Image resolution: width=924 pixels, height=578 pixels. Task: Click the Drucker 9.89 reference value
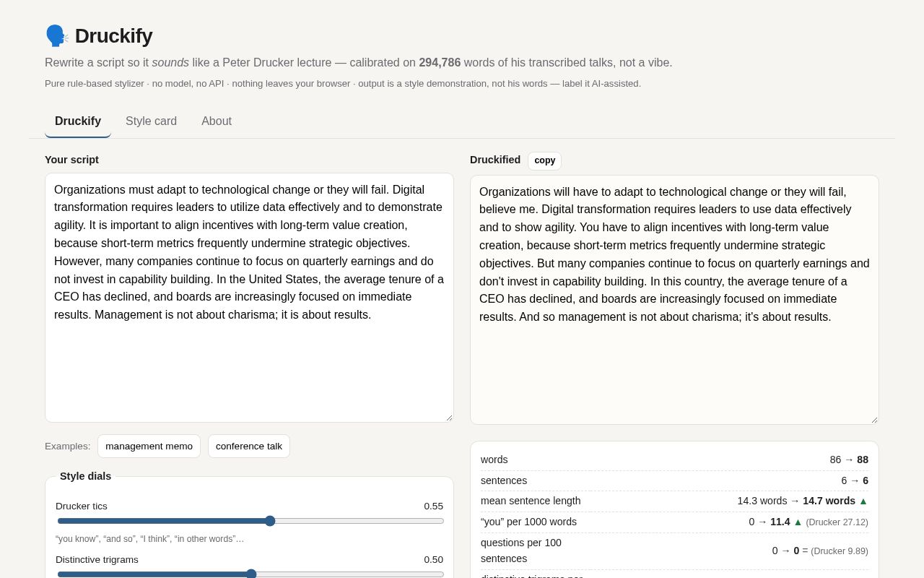pos(840,551)
